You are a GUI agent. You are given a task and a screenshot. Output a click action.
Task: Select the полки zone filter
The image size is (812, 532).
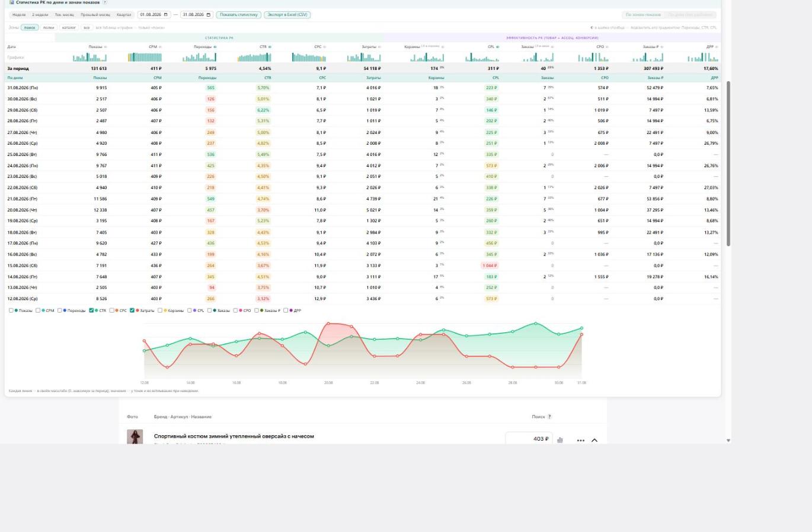pos(49,27)
